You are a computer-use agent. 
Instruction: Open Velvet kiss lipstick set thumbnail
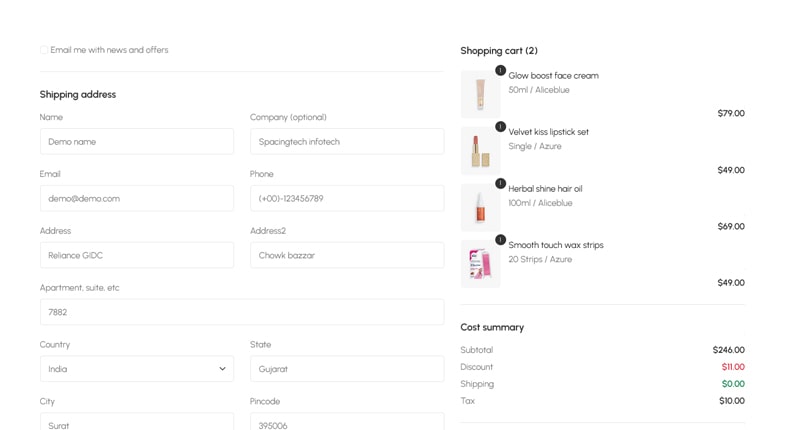point(480,151)
